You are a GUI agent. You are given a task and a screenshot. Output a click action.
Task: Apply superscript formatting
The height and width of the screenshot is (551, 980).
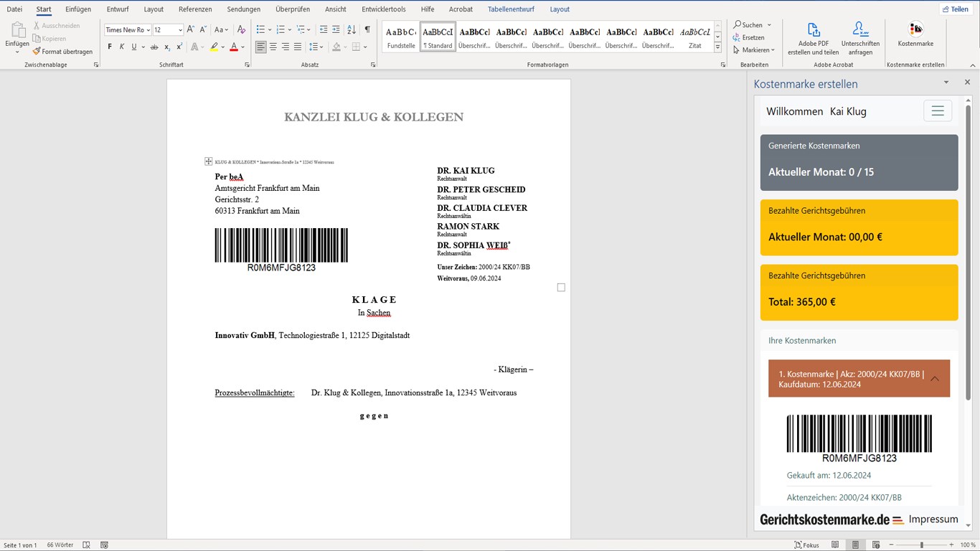179,47
